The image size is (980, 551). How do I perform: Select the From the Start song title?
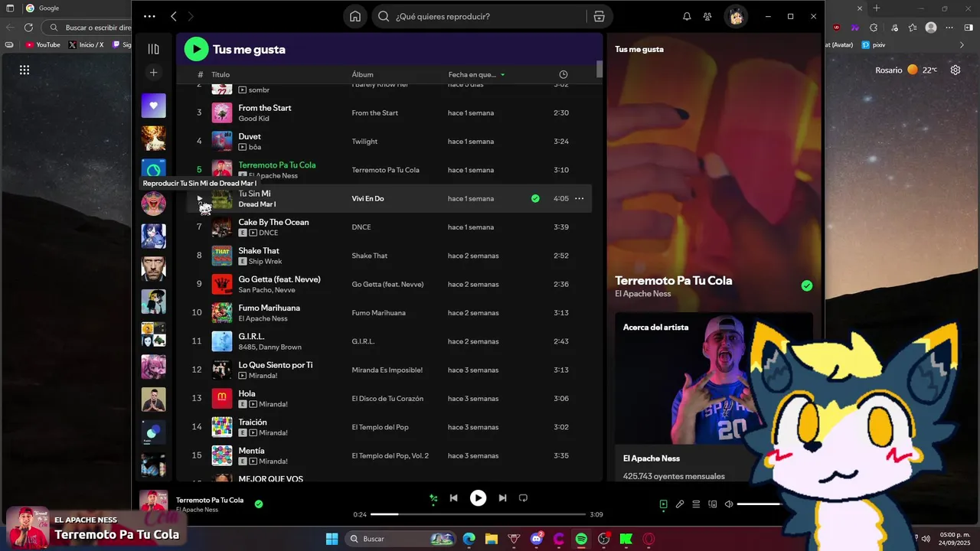265,108
